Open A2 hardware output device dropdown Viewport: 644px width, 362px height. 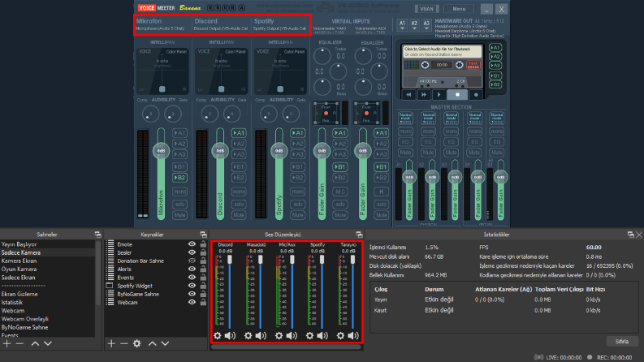click(x=414, y=25)
